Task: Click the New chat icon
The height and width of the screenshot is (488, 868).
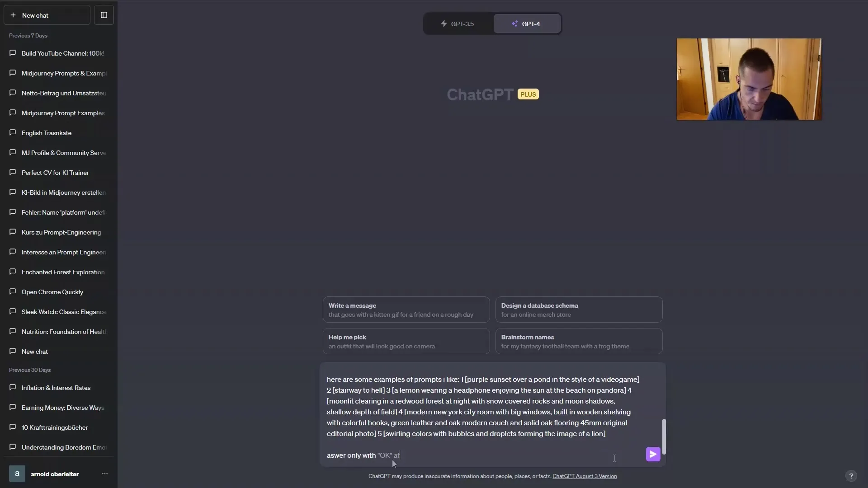Action: click(11, 15)
